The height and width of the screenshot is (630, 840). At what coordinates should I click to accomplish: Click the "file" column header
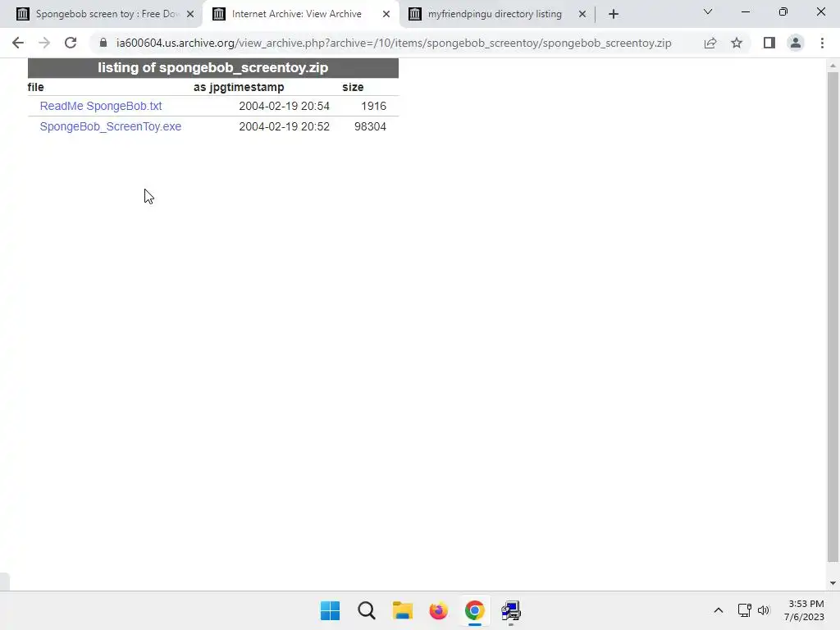point(36,87)
